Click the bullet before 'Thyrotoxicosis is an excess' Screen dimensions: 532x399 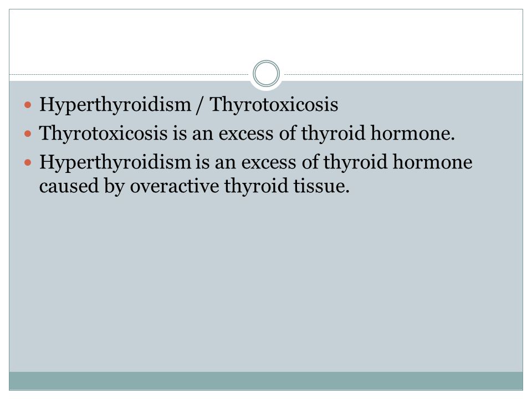tap(28, 134)
